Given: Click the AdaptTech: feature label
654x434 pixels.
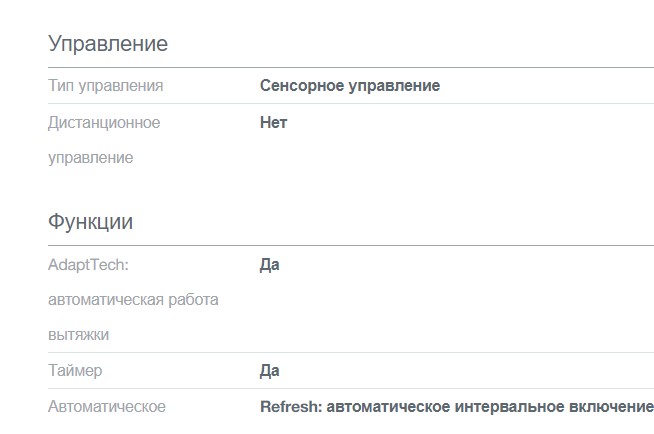Looking at the screenshot, I should (x=89, y=265).
